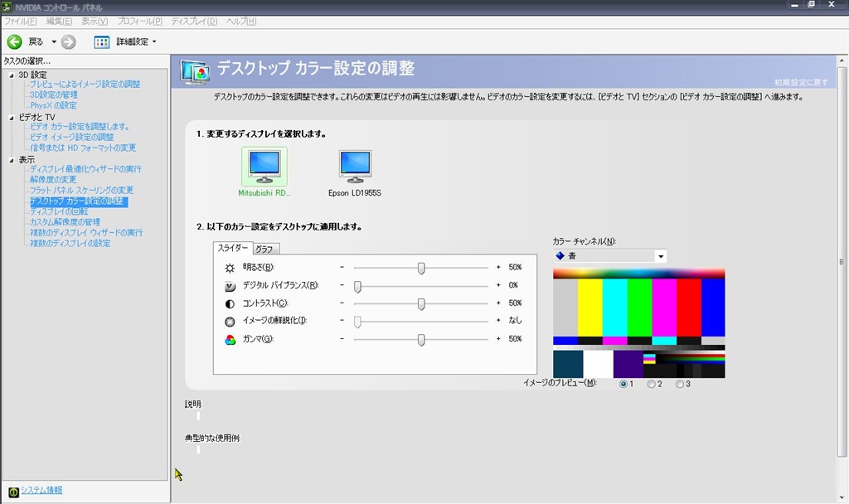Open ビデオ イメージ設定の調整 task
The image size is (849, 504).
click(71, 138)
